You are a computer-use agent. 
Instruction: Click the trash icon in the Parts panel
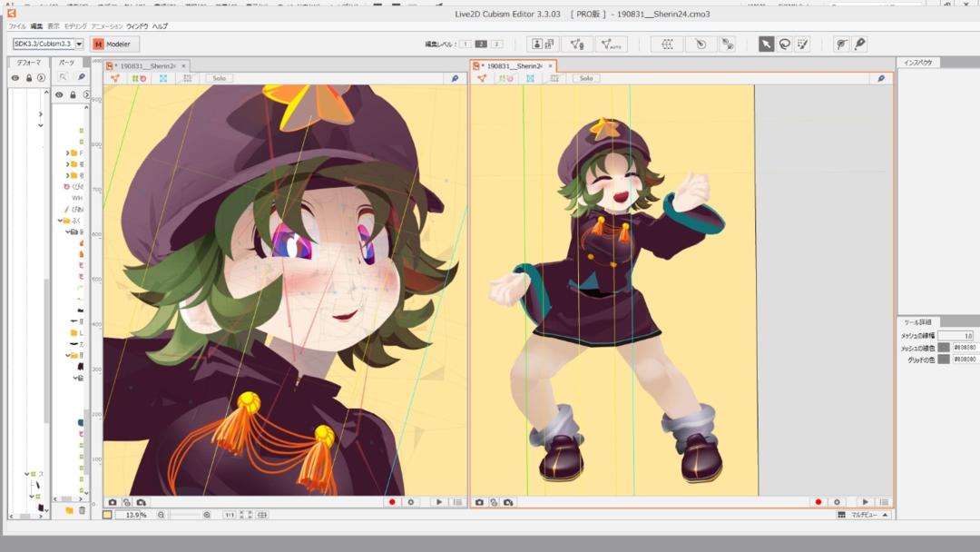pos(82,511)
